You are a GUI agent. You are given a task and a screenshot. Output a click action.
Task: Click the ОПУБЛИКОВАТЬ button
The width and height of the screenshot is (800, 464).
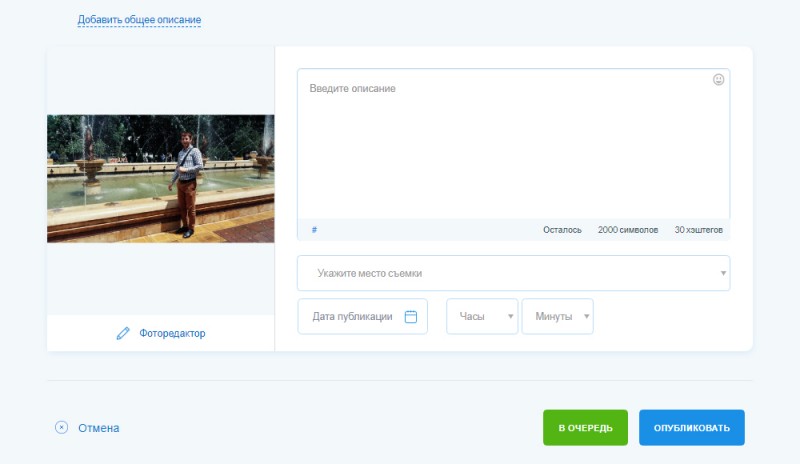692,428
